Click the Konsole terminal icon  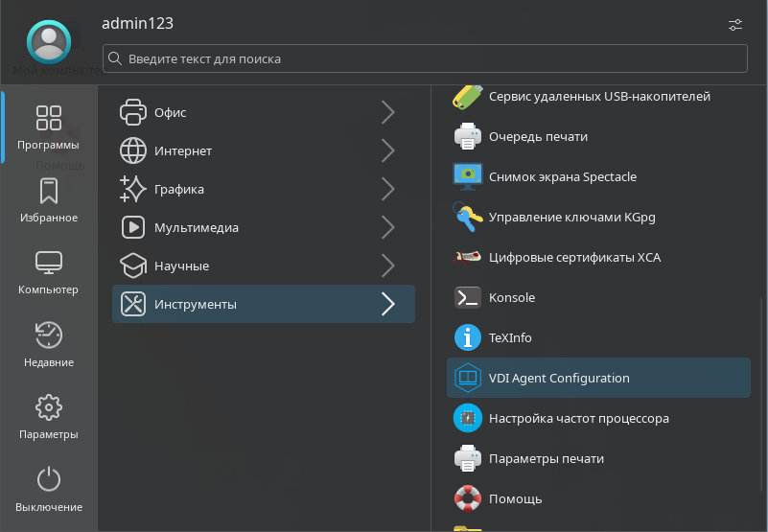point(467,298)
